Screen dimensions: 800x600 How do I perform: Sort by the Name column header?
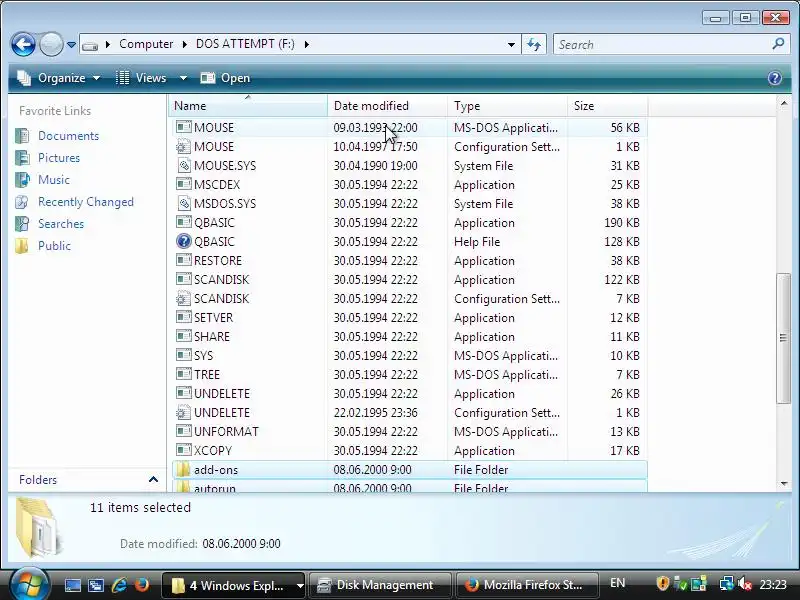pyautogui.click(x=247, y=106)
